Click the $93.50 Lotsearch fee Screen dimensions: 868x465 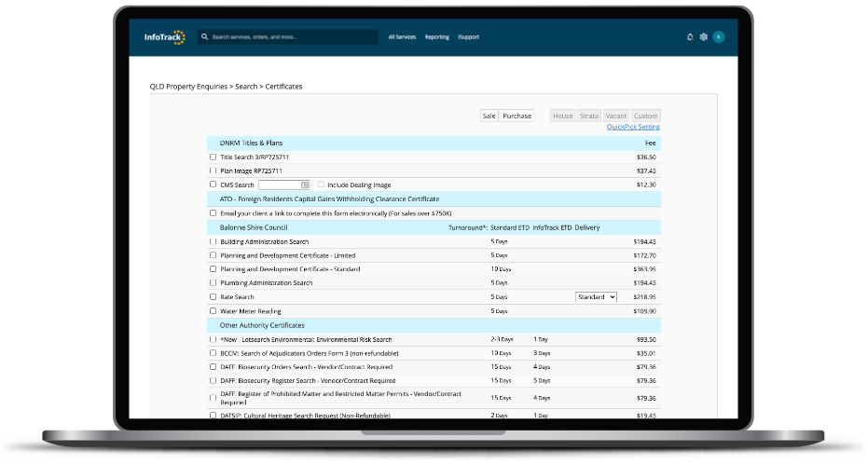tap(646, 339)
